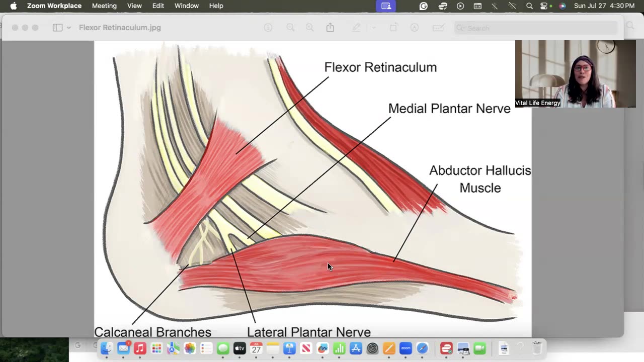
Task: Open Notes from the Dock
Action: (273, 348)
